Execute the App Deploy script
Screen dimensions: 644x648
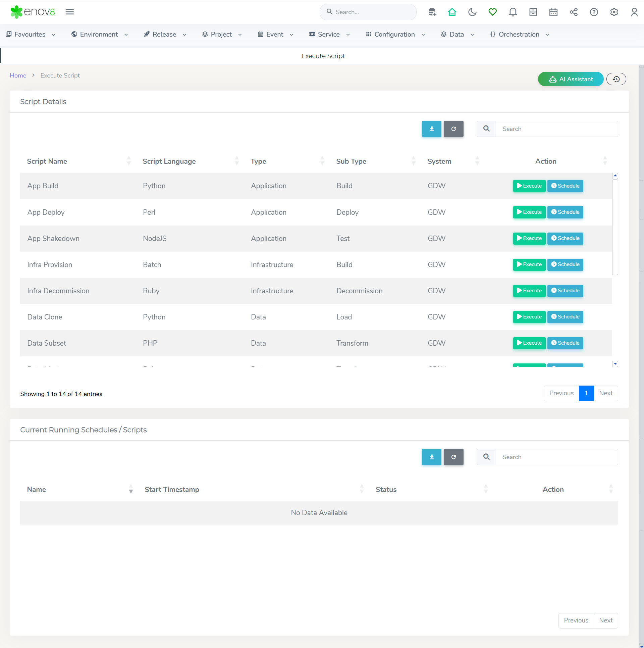tap(529, 212)
